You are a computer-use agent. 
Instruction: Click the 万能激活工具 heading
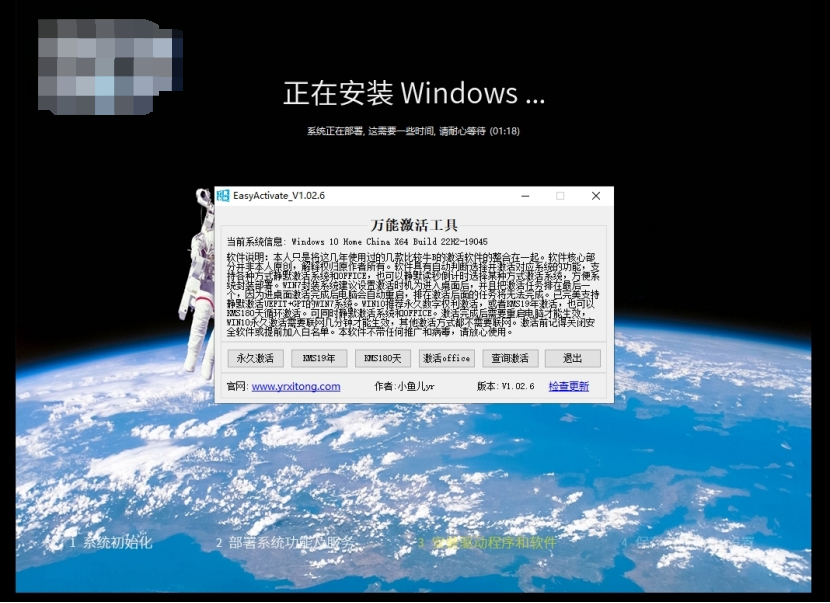point(414,226)
